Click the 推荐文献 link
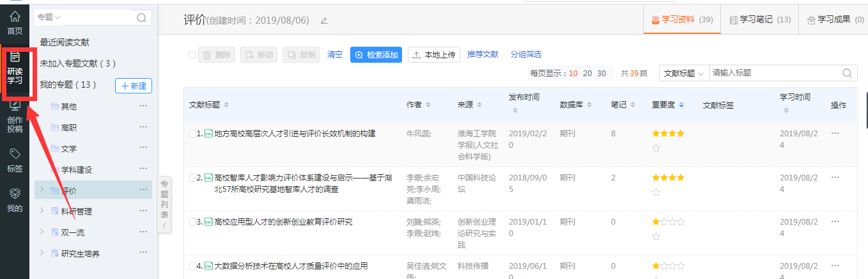 tap(483, 54)
